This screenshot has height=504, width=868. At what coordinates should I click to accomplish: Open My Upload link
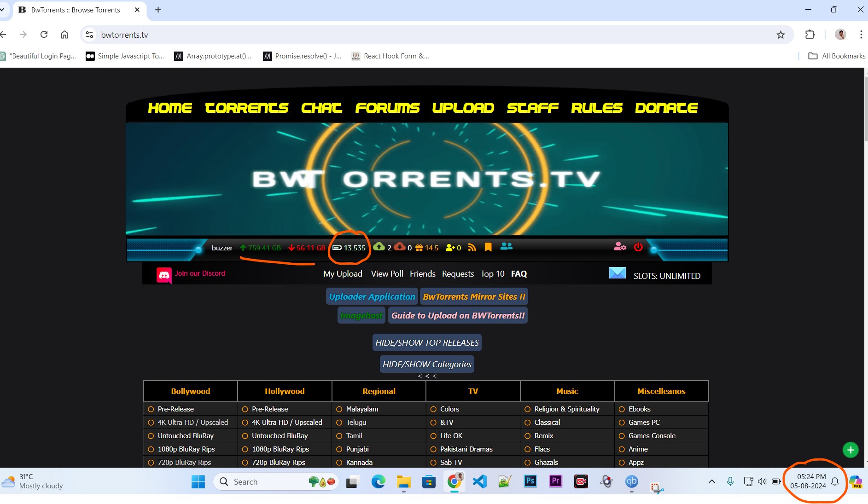tap(343, 274)
